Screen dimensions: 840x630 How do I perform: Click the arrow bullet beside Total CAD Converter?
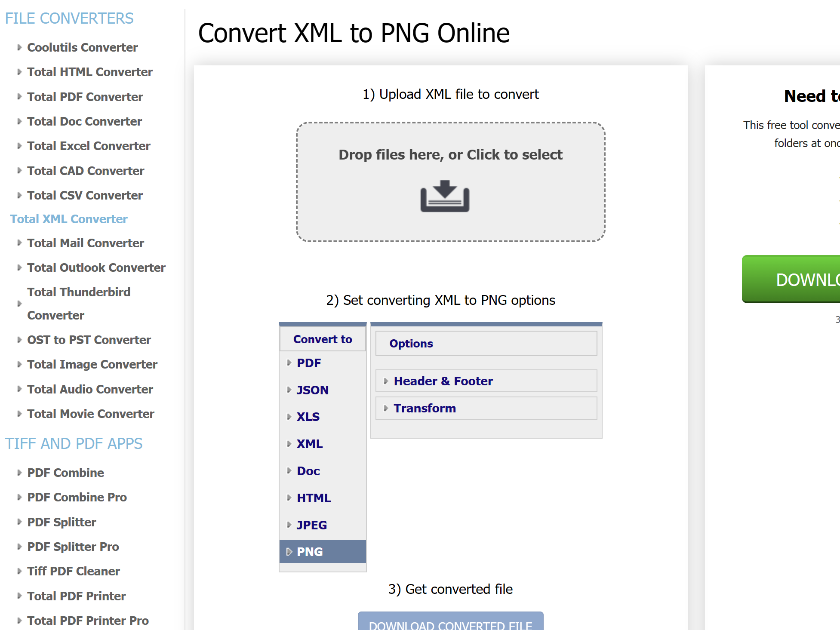point(19,171)
